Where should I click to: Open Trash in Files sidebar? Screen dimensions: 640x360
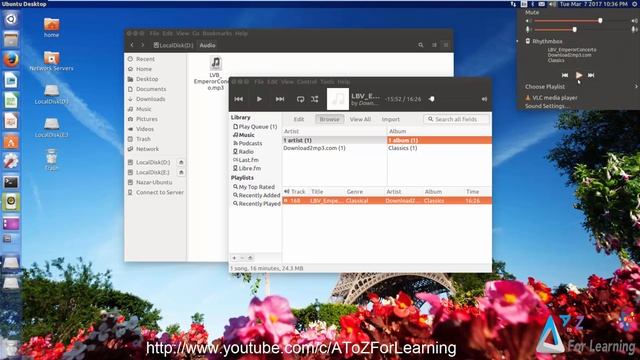pos(143,139)
